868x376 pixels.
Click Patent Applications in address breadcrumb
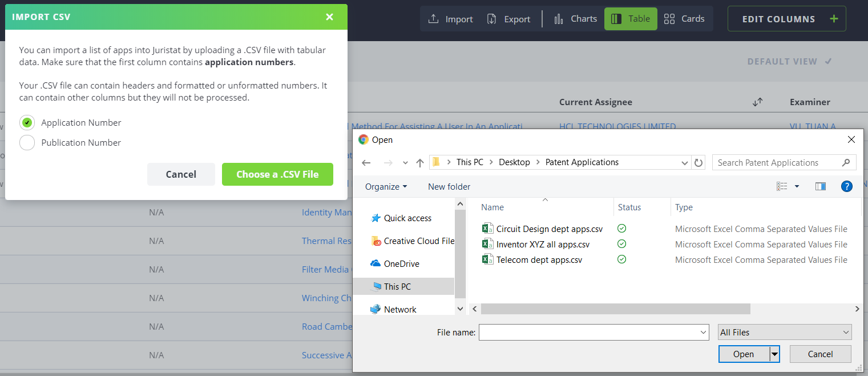click(x=582, y=162)
